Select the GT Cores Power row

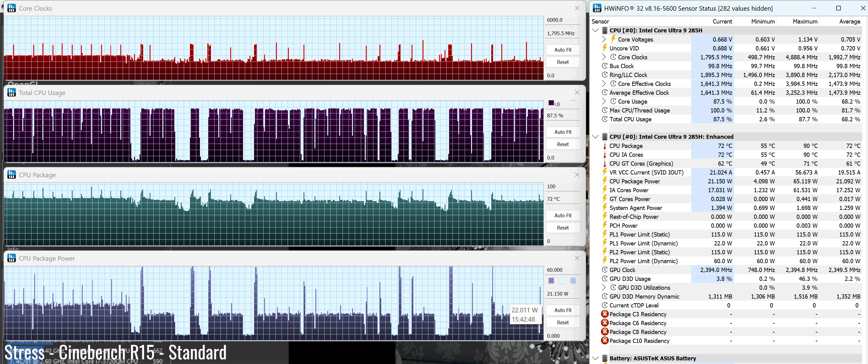coord(726,199)
